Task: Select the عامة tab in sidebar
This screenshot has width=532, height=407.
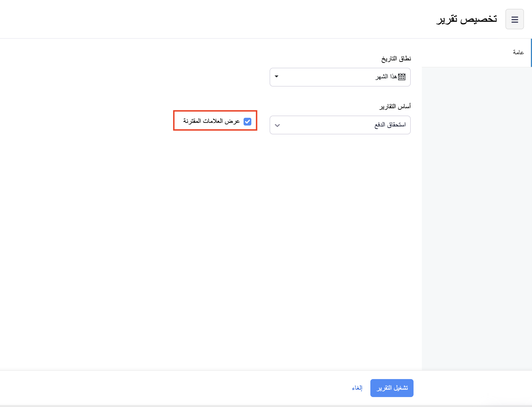Action: click(518, 53)
